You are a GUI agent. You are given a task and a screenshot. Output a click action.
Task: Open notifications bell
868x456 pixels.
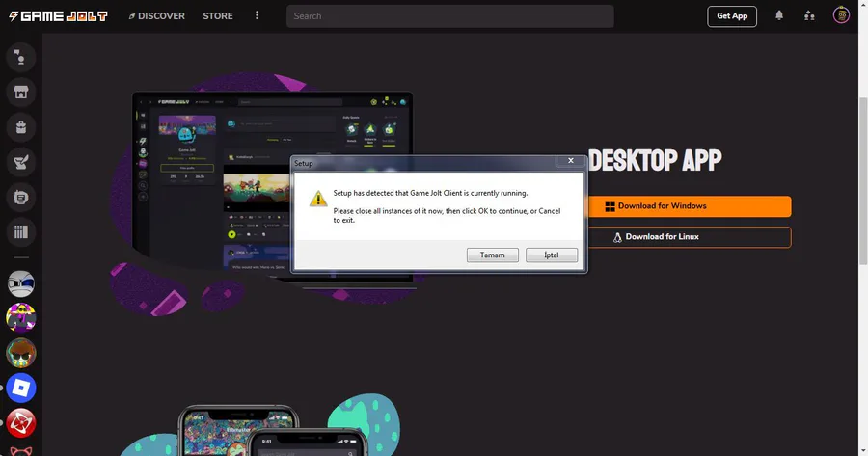point(779,15)
